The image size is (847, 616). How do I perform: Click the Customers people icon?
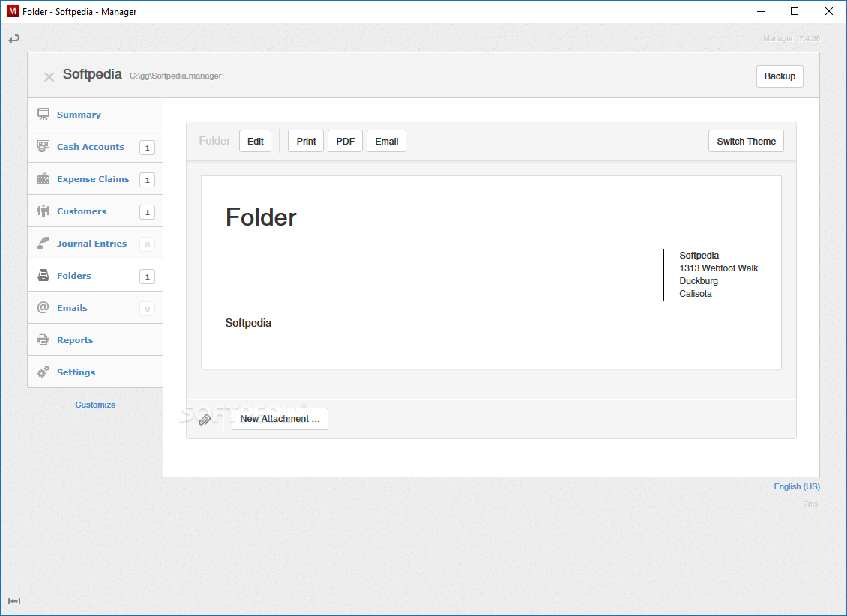point(43,211)
